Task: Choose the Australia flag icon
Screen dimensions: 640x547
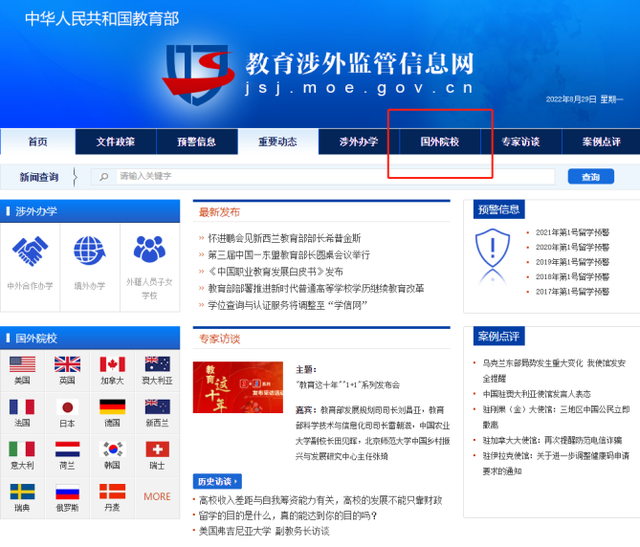Action: pyautogui.click(x=157, y=364)
